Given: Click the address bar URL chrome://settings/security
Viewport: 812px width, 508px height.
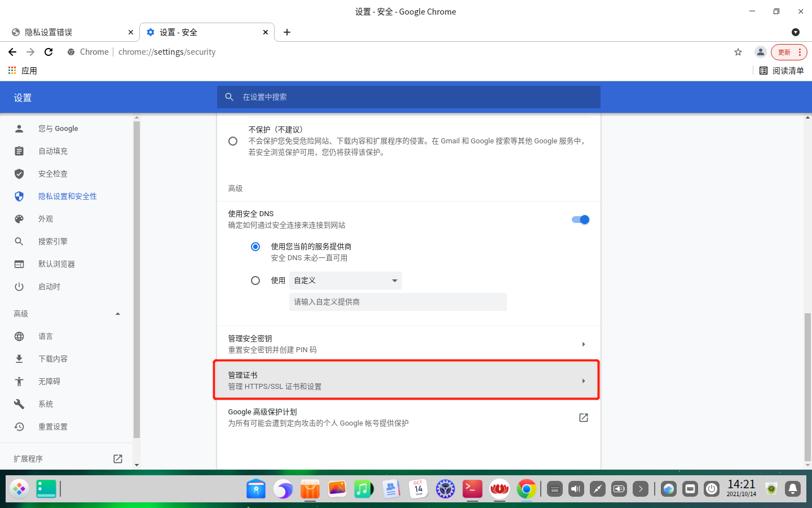Looking at the screenshot, I should click(167, 52).
